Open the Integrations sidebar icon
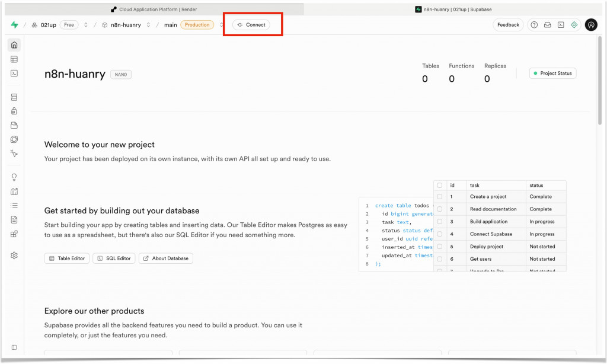This screenshot has width=607, height=364. coord(14,234)
